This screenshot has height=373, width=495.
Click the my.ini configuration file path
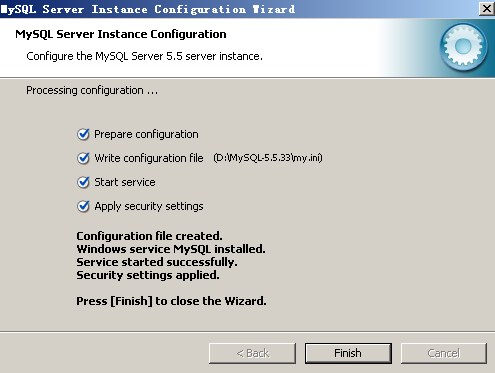(268, 158)
